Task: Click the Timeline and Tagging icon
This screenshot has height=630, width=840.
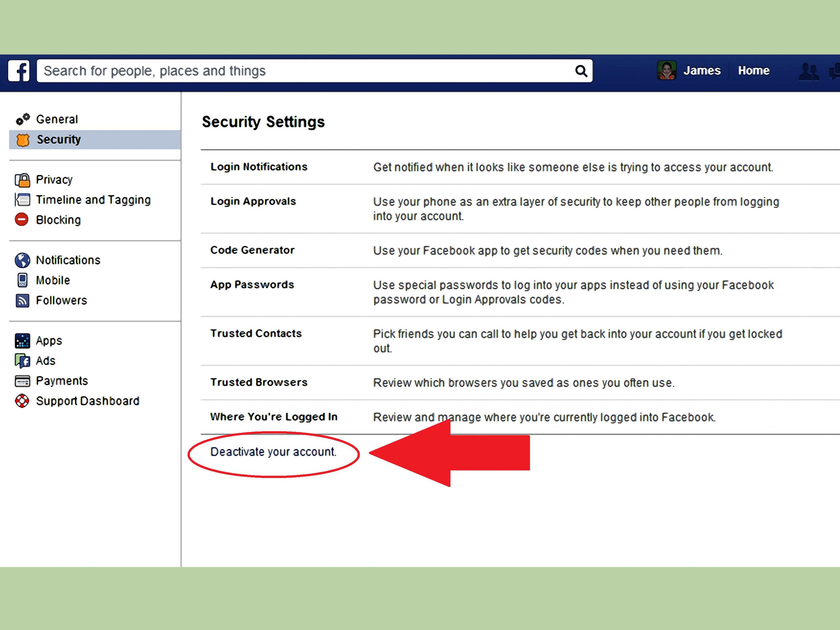Action: coord(22,200)
